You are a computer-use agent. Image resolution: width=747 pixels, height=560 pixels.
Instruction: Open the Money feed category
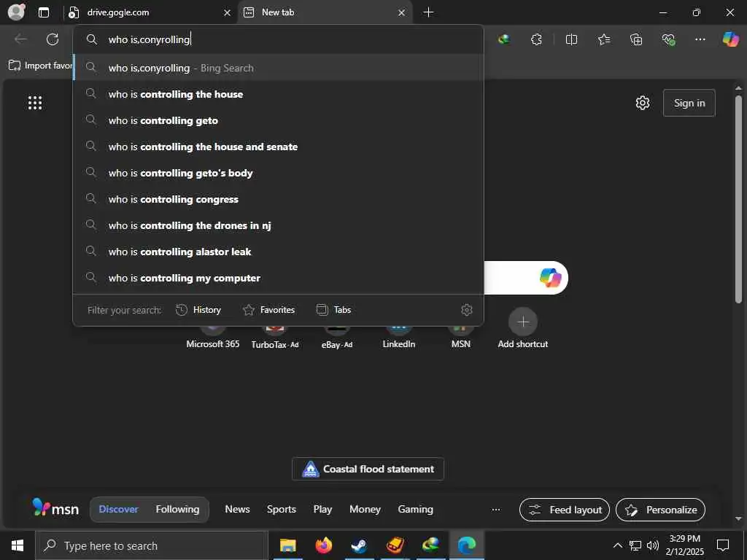pyautogui.click(x=365, y=509)
